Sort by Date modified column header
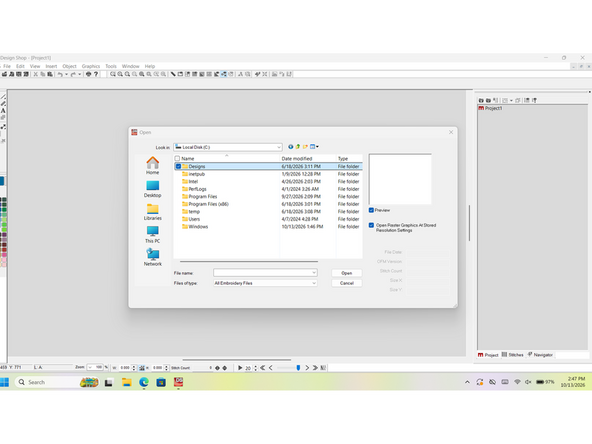This screenshot has height=444, width=592. pos(308,159)
